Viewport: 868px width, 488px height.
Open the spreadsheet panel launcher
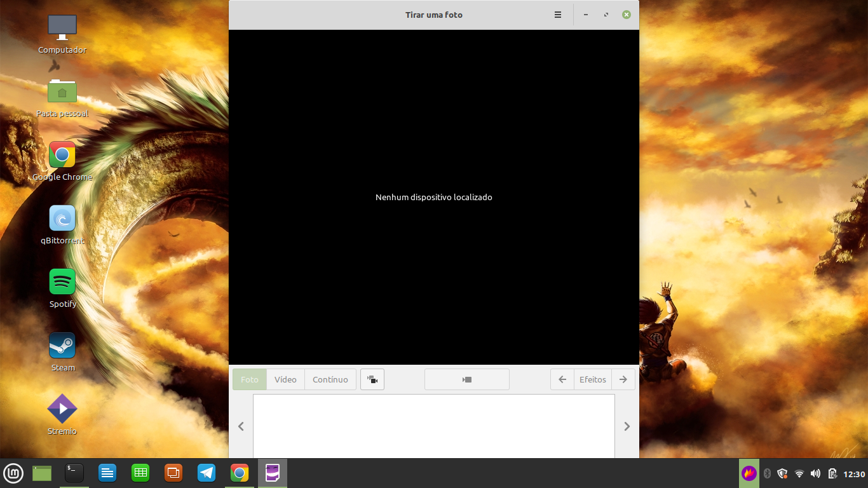pyautogui.click(x=140, y=473)
